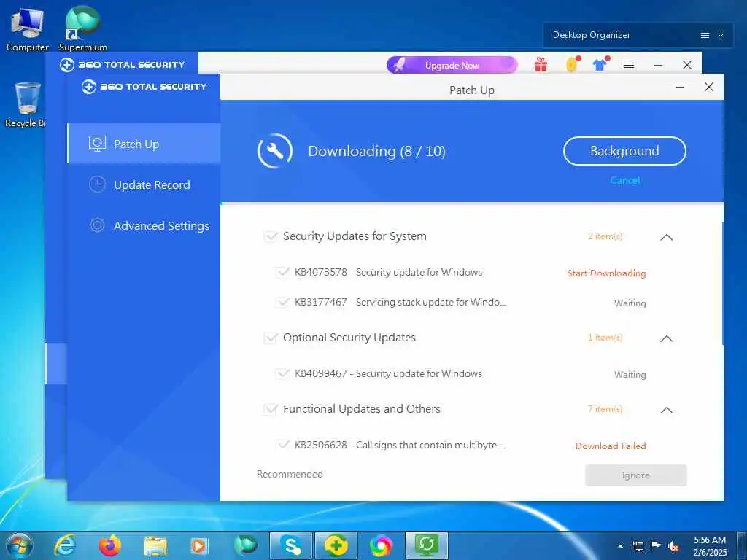The image size is (747, 560).
Task: Expand the Desktop Organizer dropdown arrow
Action: point(721,35)
